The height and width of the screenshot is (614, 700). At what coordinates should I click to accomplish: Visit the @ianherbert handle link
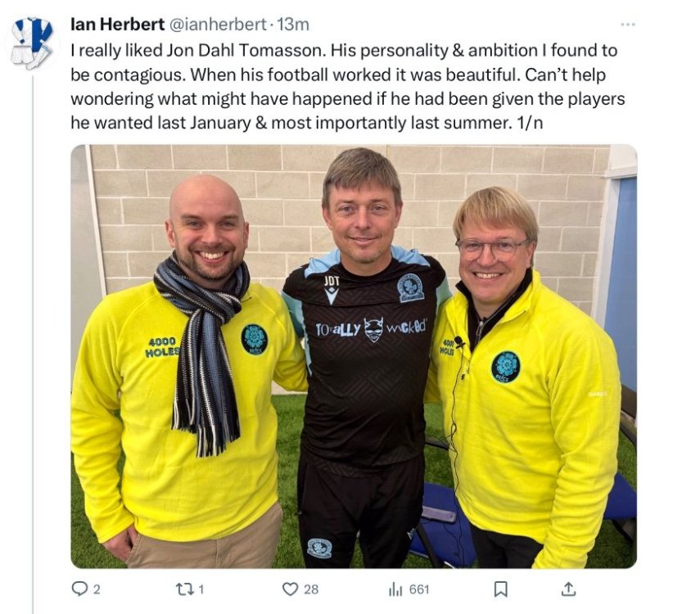[x=218, y=25]
